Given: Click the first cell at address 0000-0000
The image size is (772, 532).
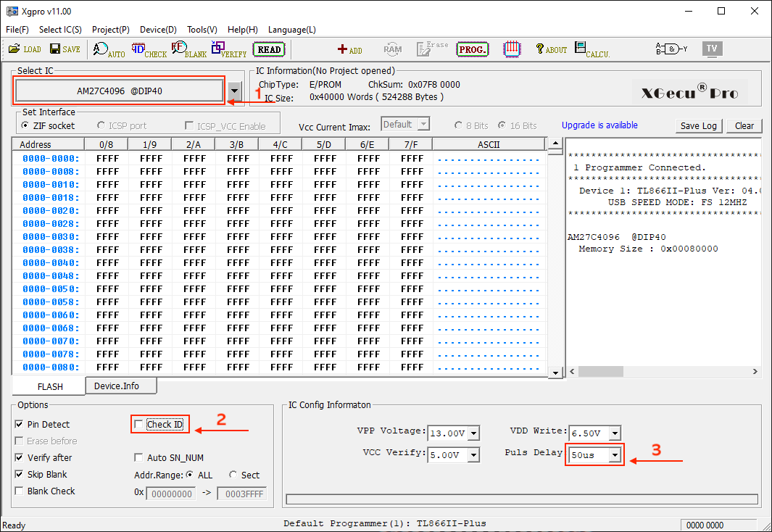Looking at the screenshot, I should pyautogui.click(x=107, y=159).
